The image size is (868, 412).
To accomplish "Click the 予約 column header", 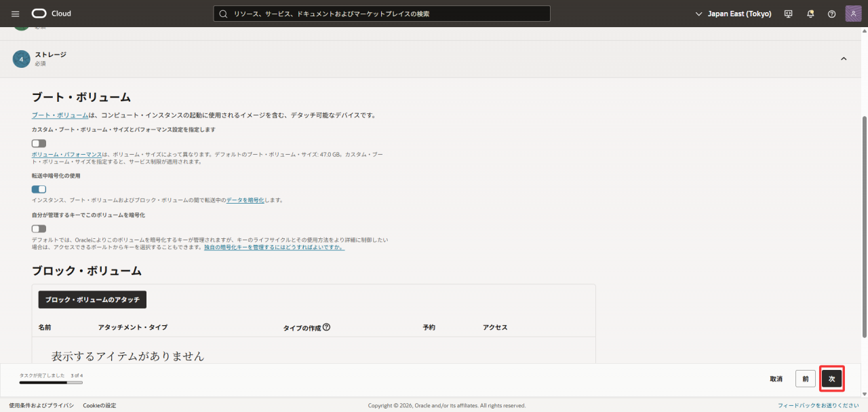I will click(x=429, y=327).
